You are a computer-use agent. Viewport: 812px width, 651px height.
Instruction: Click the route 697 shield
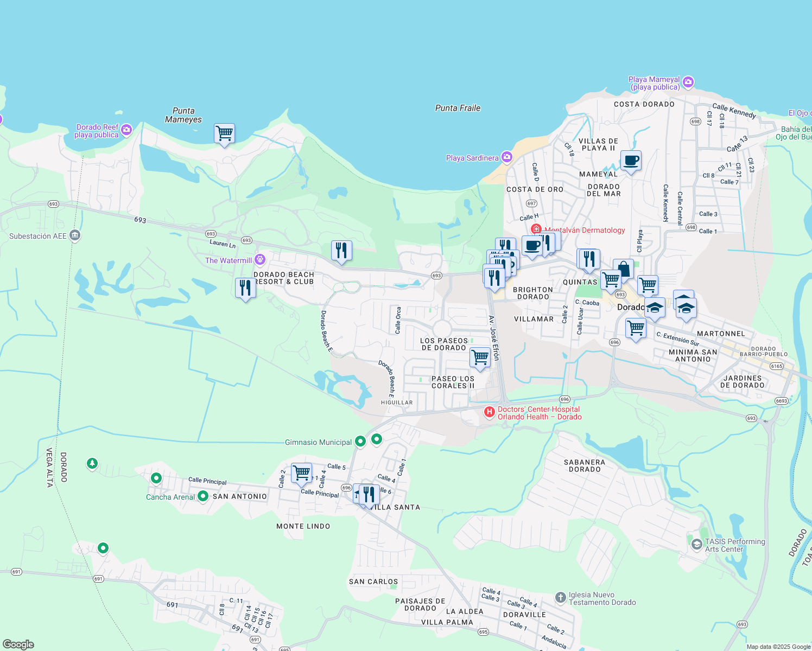531,203
